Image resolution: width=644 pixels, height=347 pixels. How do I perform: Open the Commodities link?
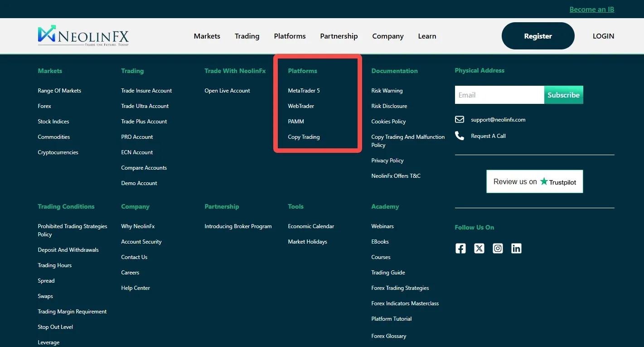(54, 137)
